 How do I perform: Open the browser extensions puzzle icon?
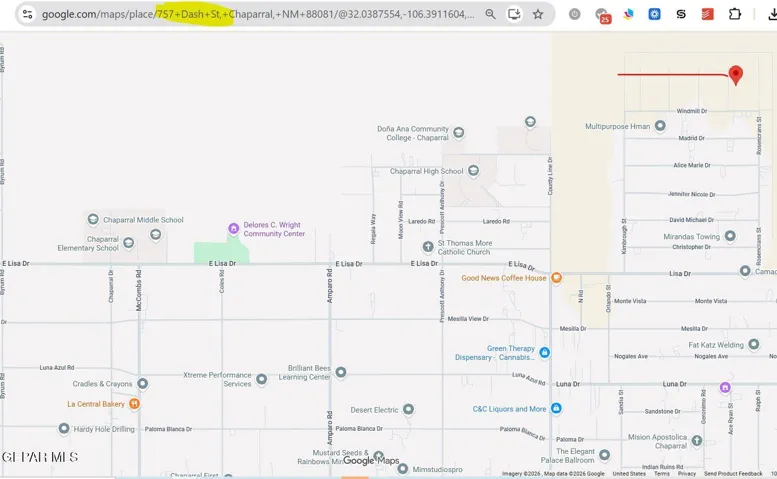735,14
